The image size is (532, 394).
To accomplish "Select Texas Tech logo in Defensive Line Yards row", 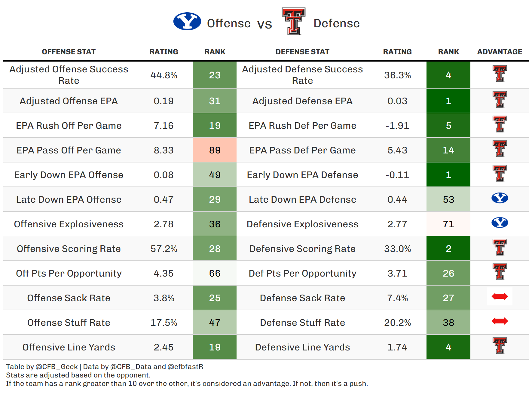I will pos(500,346).
